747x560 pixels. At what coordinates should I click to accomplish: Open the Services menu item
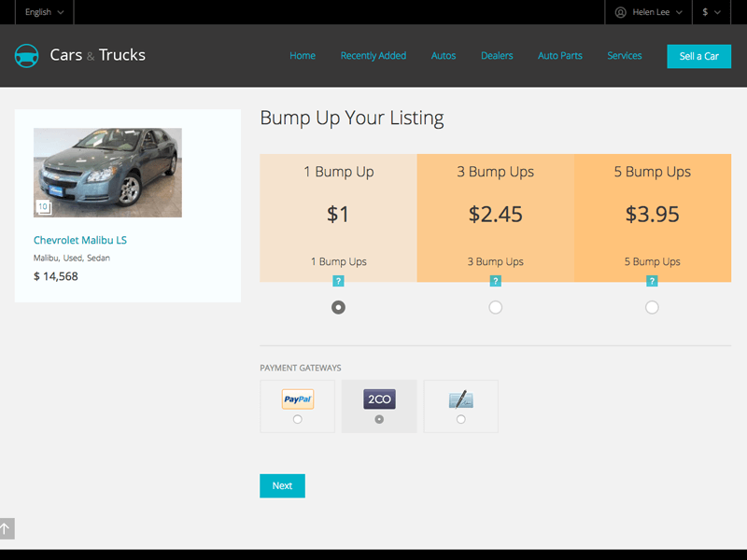pyautogui.click(x=624, y=56)
